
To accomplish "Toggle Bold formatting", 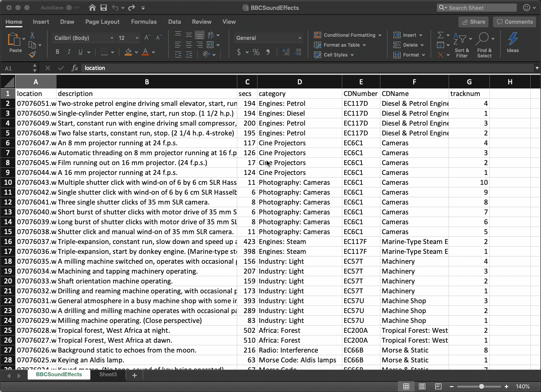I will 57,52.
